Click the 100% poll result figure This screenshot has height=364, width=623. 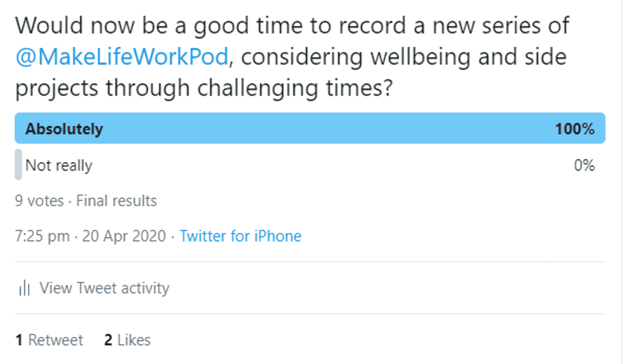(x=575, y=129)
